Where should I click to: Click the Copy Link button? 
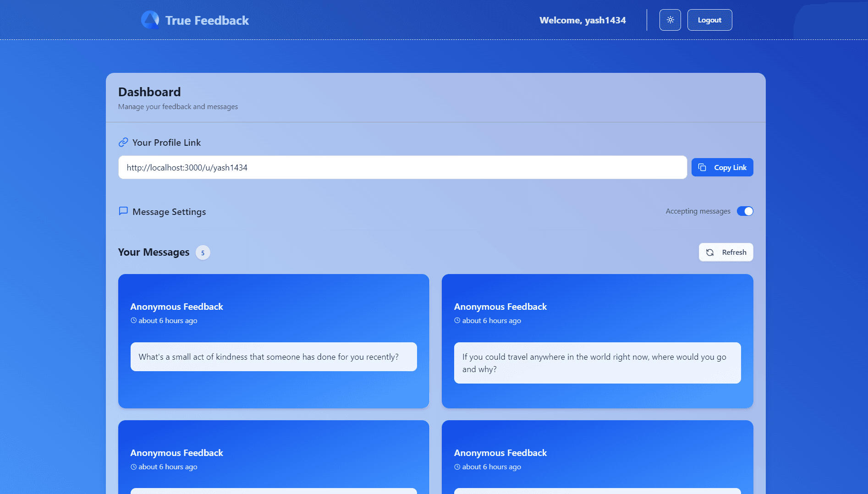coord(722,167)
